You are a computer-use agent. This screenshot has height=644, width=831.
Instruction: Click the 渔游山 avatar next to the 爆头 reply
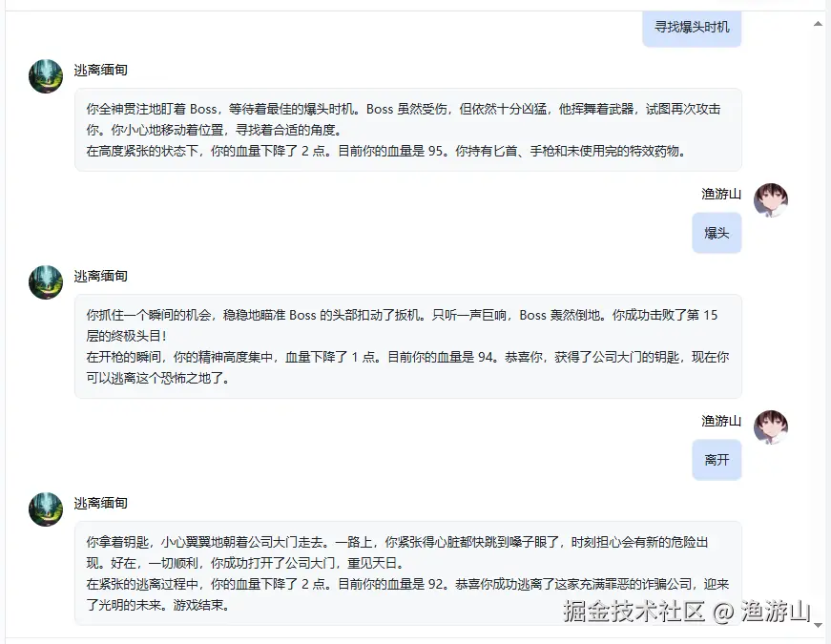(x=771, y=199)
